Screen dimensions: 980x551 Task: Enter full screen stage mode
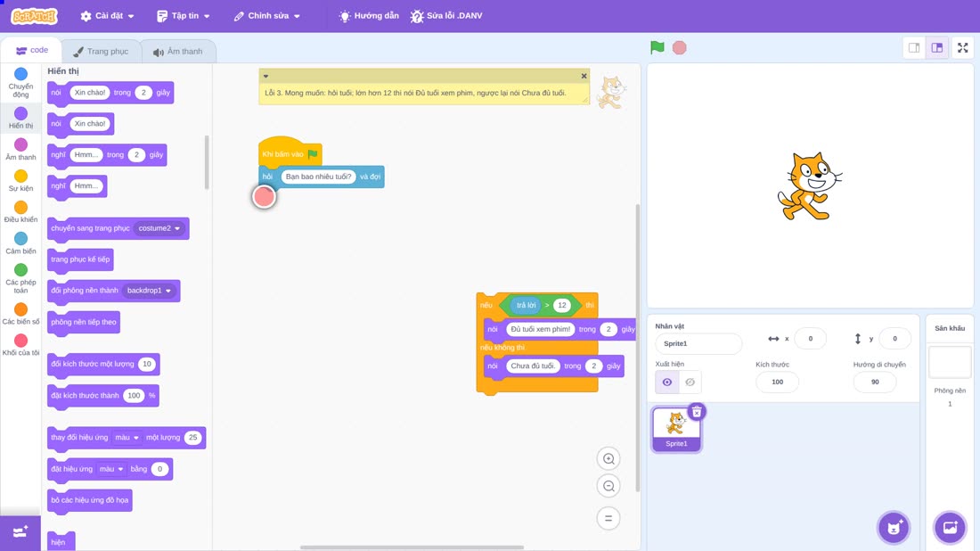click(962, 47)
